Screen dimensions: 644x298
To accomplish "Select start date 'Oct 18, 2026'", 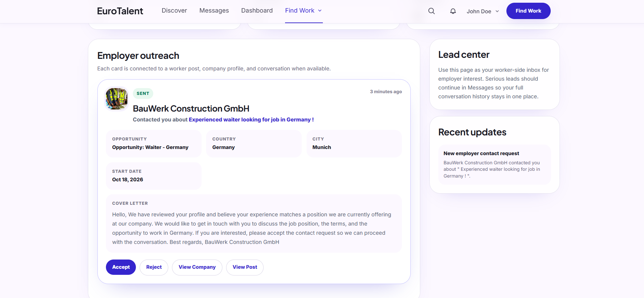I will 128,180.
